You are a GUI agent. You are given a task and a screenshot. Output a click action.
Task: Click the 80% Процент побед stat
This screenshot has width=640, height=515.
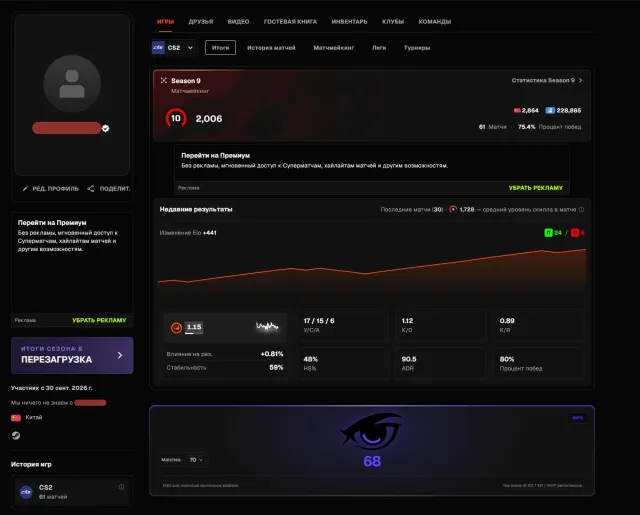(539, 363)
